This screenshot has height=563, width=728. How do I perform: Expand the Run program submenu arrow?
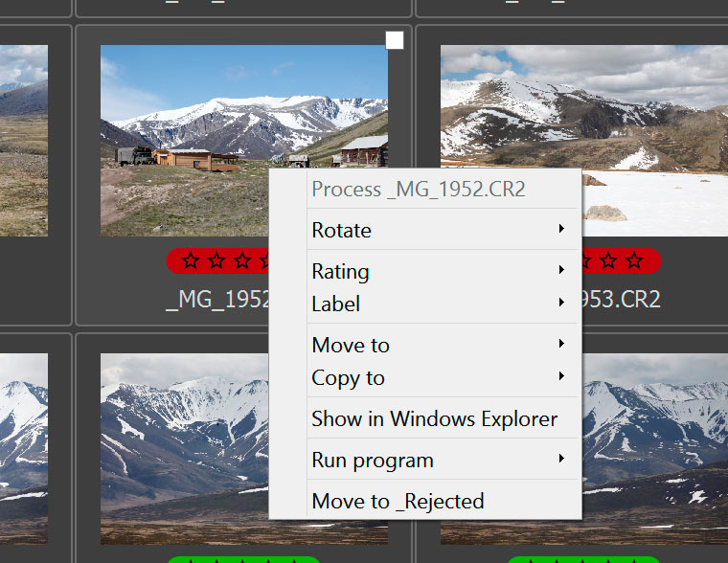pos(561,460)
